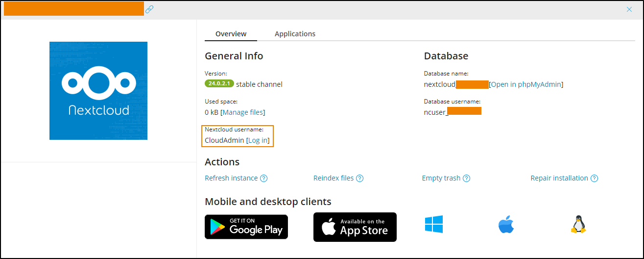This screenshot has width=644, height=259.
Task: Click the App Store download badge
Action: pyautogui.click(x=355, y=227)
